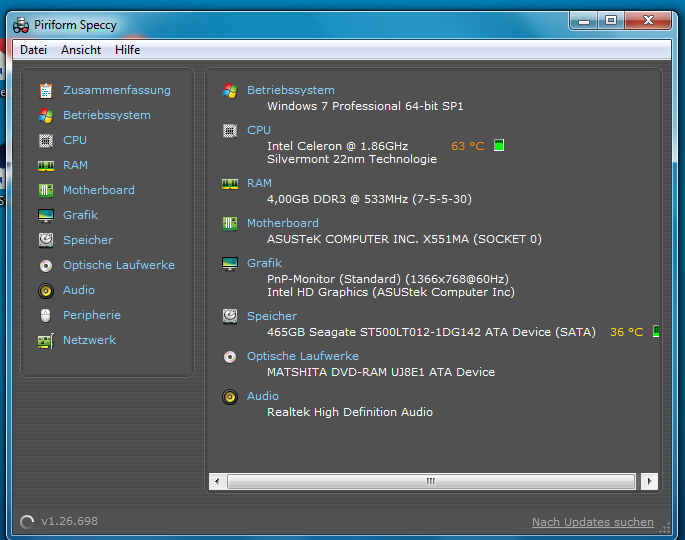Select Optische Laufwerke in the sidebar
Screen dimensions: 685x540
(118, 265)
